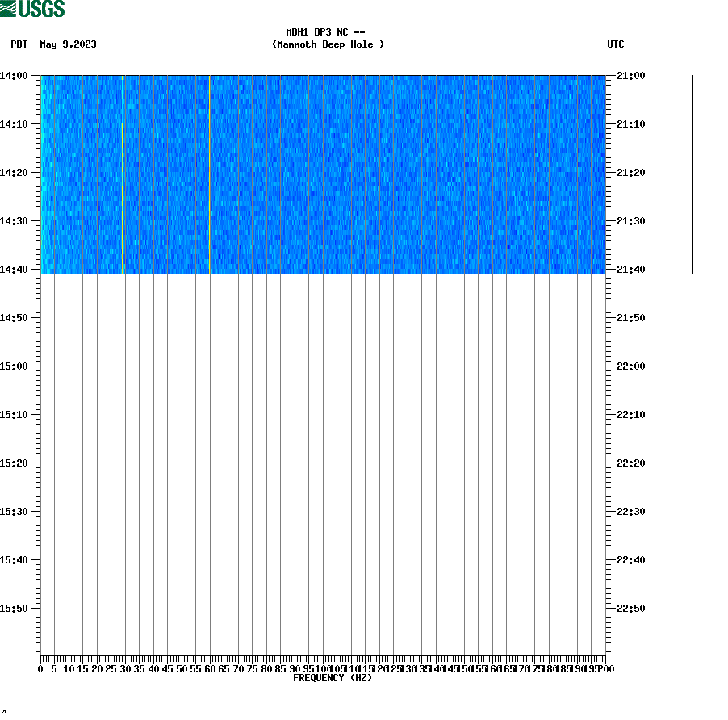Click the May 9,2023 date text
Screen dimensions: 728x720
(68, 45)
